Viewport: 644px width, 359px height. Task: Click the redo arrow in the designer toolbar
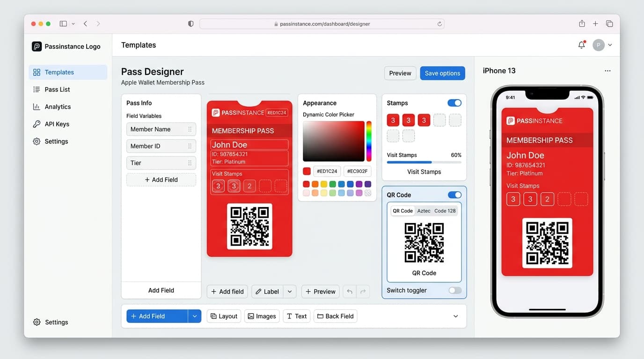tap(363, 292)
